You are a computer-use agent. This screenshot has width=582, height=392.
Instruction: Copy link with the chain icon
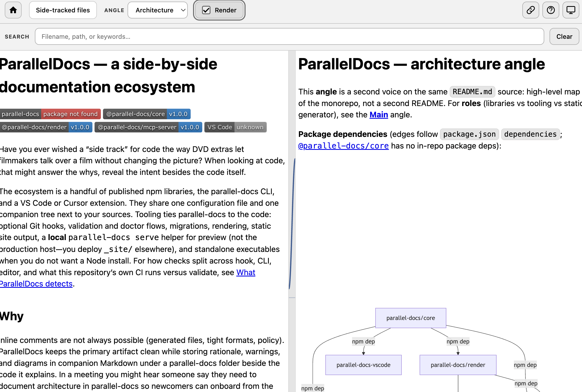pos(531,10)
